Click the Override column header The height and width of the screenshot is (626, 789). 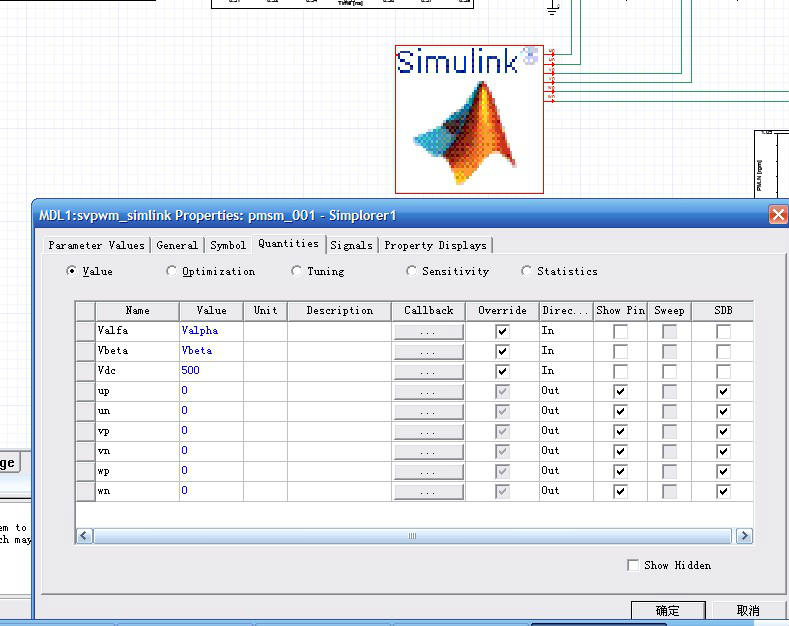(x=502, y=310)
